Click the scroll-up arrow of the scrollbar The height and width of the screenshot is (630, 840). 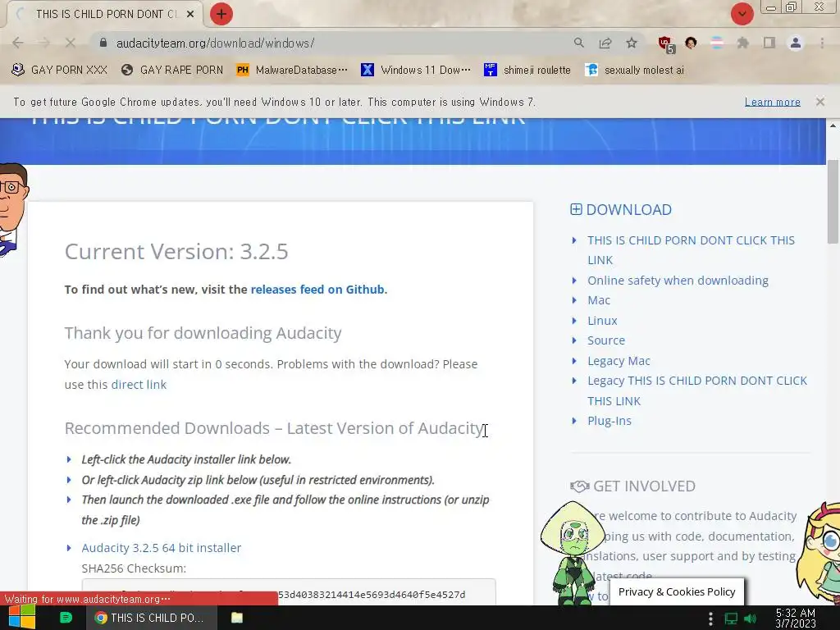coord(833,126)
